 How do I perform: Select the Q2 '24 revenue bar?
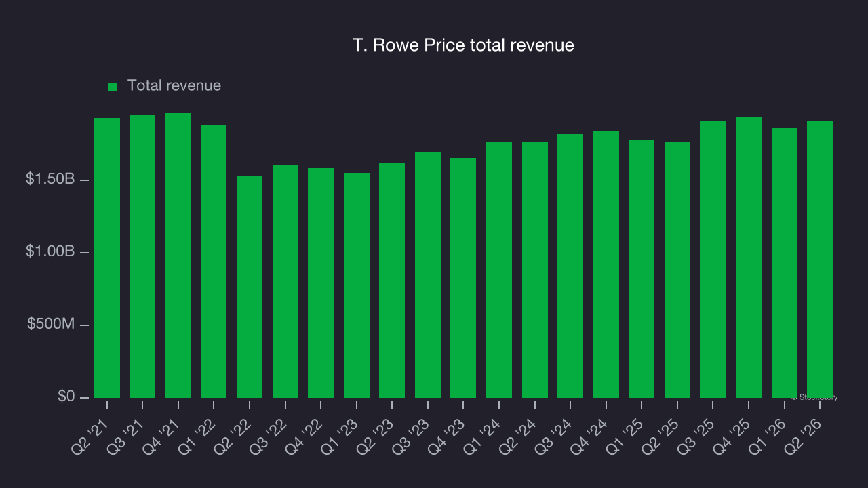click(x=535, y=270)
